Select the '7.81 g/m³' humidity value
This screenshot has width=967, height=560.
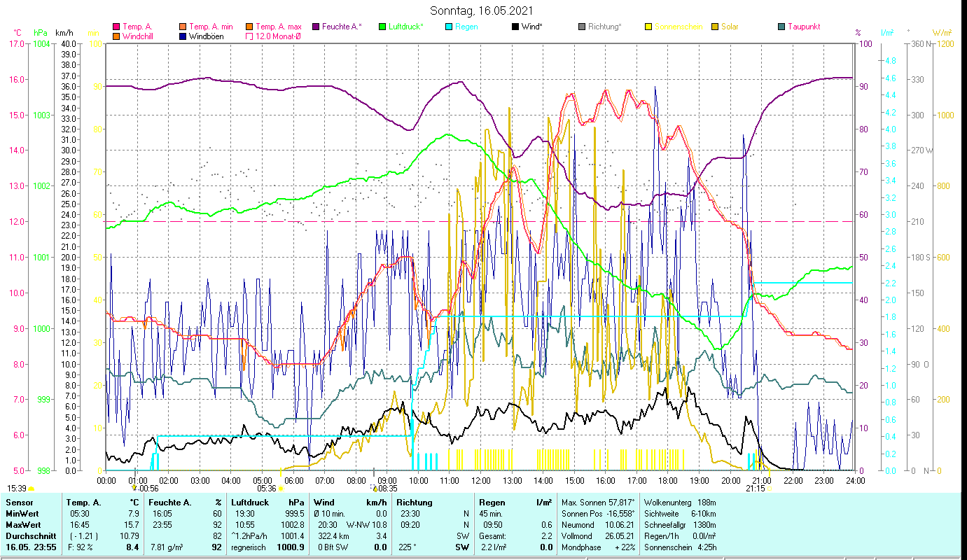tap(167, 547)
